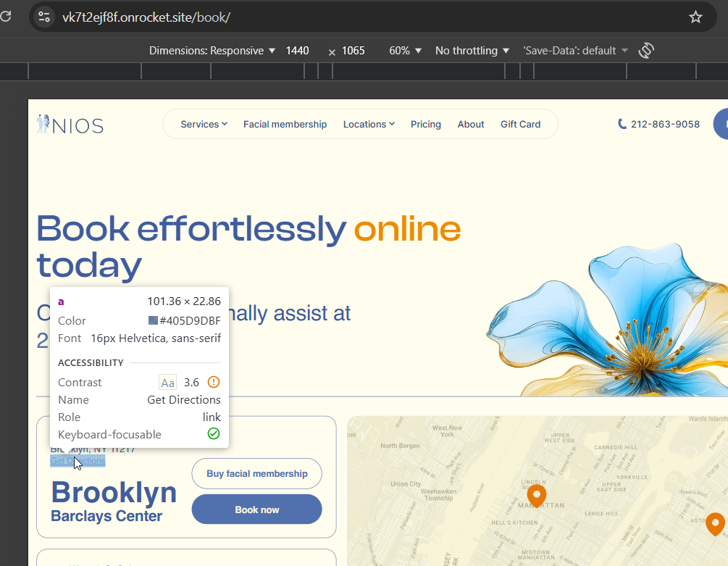Click the viewport width field 1440
This screenshot has height=566, width=728.
click(x=297, y=51)
